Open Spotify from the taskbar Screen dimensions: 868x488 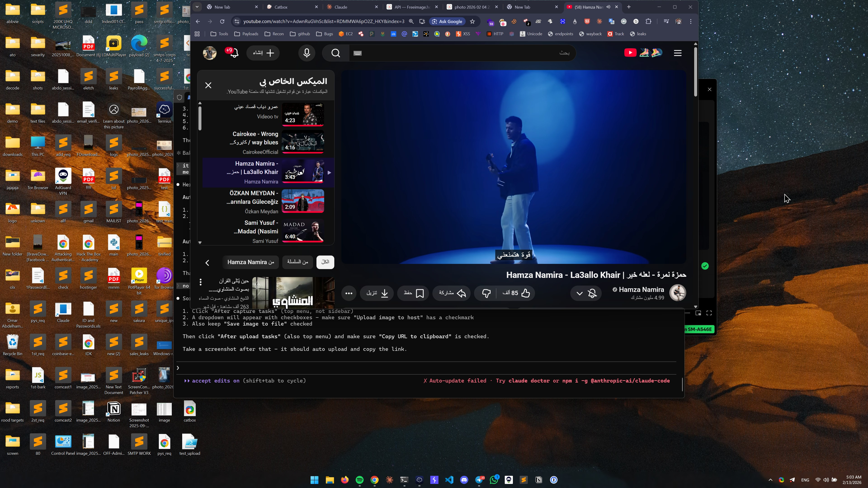click(x=360, y=480)
